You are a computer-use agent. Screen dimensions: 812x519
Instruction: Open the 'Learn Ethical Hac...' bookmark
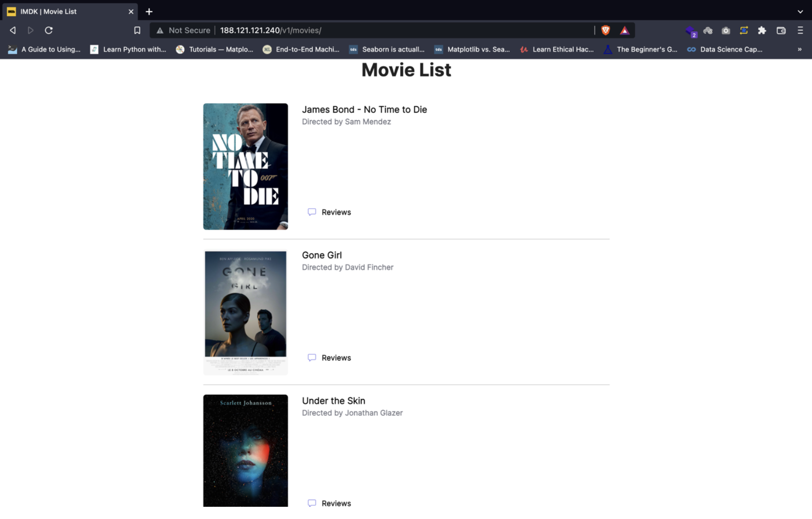557,49
